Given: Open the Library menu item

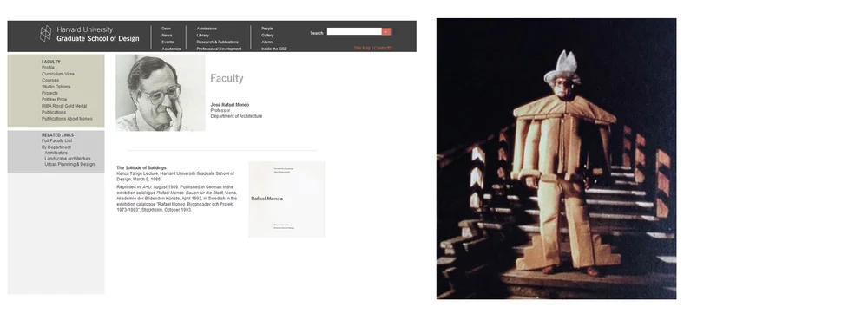Looking at the screenshot, I should (202, 36).
